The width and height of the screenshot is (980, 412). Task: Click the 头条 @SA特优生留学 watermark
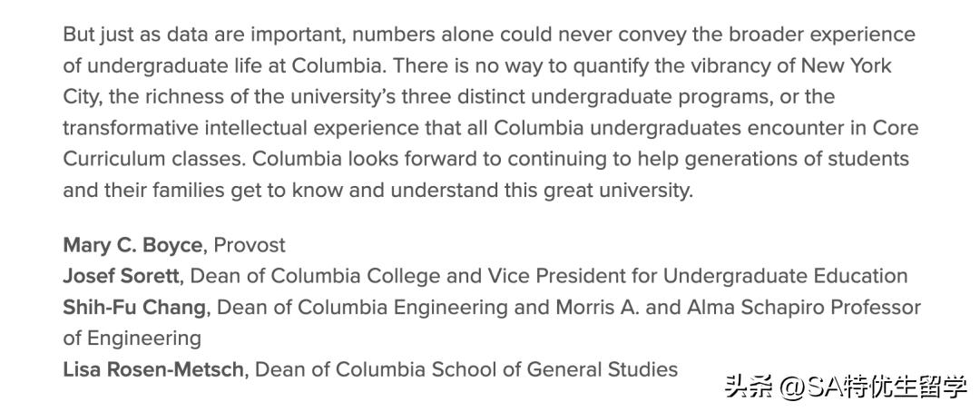[x=846, y=388]
